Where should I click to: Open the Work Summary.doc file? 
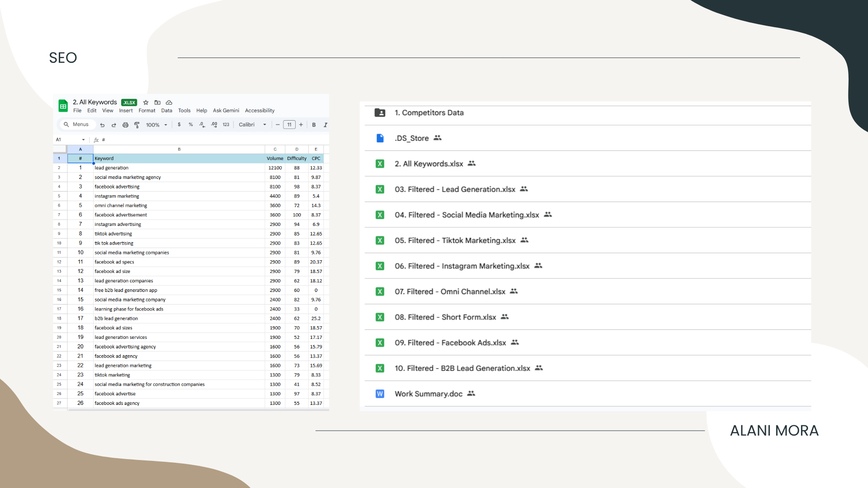[x=428, y=394]
